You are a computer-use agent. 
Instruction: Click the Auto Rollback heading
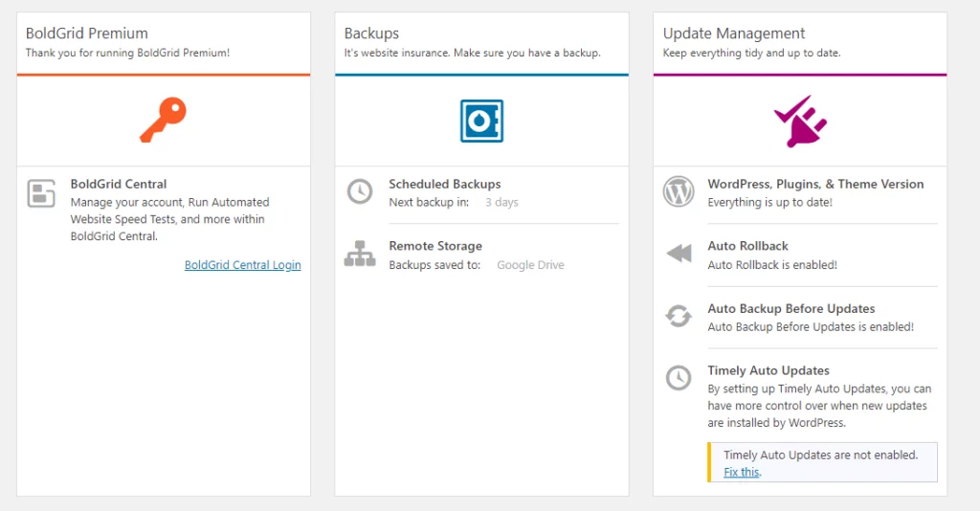point(748,246)
